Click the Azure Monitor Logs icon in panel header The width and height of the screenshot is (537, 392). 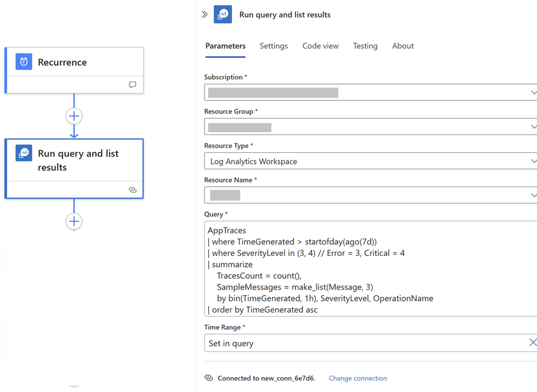(222, 14)
